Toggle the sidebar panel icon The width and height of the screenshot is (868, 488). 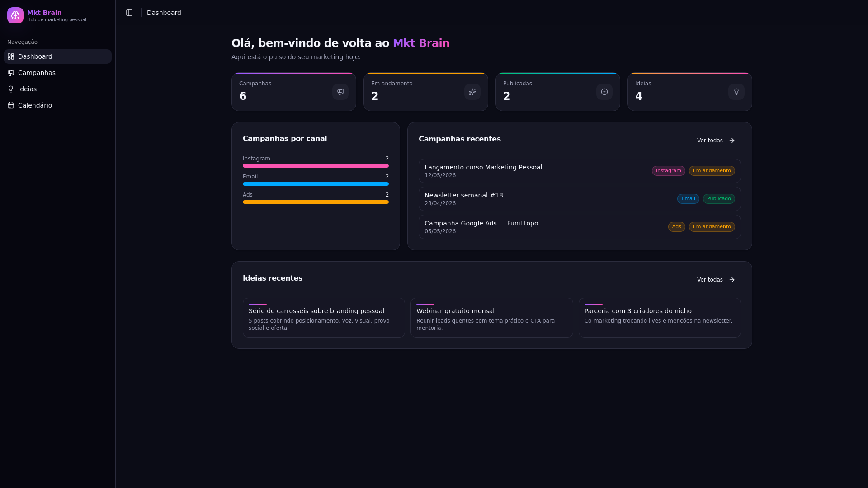[x=129, y=13]
